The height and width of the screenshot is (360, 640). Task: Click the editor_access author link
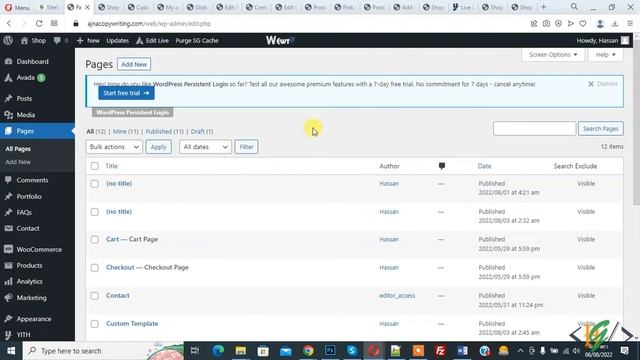click(x=397, y=296)
